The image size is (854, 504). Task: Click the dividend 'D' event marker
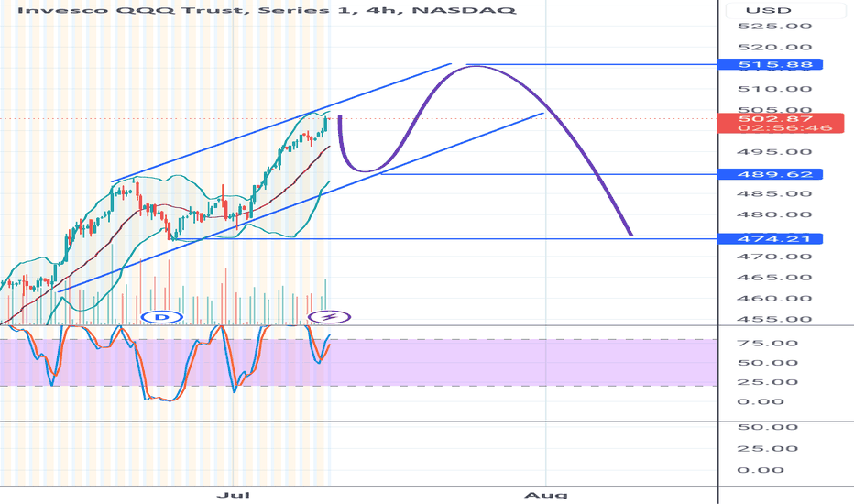point(162,317)
